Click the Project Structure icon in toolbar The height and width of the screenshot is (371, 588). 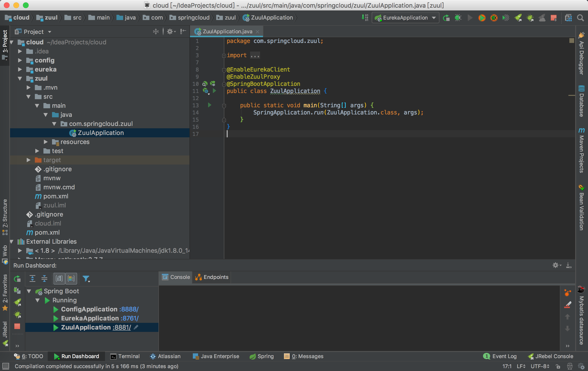pos(568,18)
